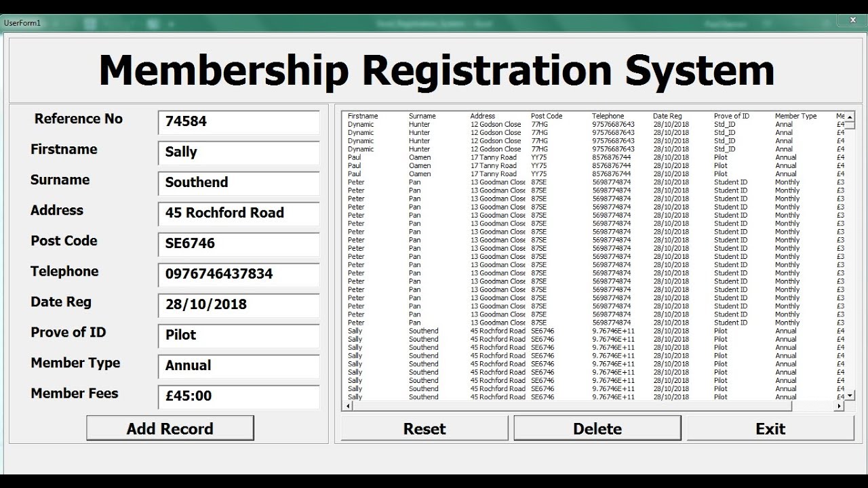Click the Reset button
Viewport: 868px width, 488px height.
[x=425, y=428]
